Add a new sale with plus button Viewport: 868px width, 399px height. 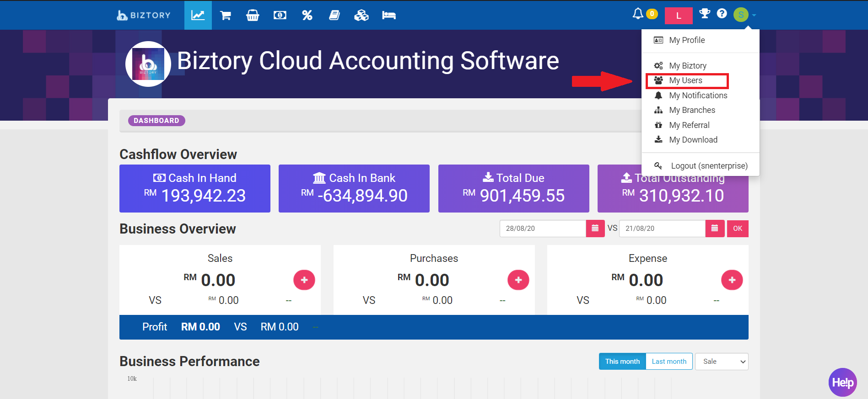[x=304, y=280]
